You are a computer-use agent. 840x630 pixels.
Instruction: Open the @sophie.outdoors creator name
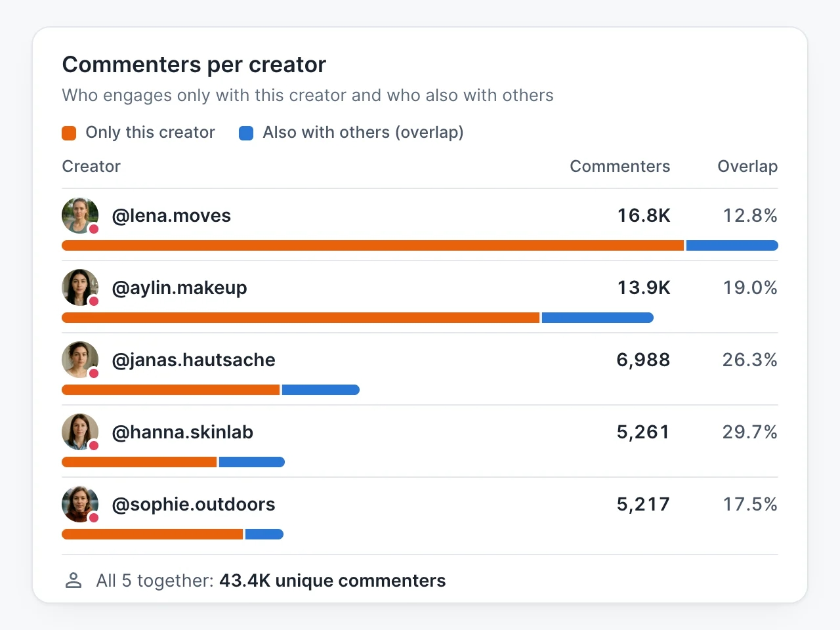tap(194, 505)
